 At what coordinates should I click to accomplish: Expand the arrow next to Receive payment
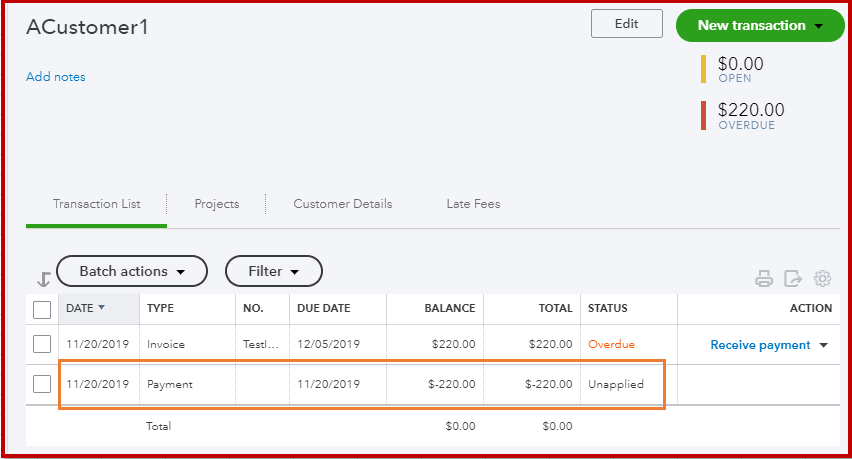[x=824, y=345]
